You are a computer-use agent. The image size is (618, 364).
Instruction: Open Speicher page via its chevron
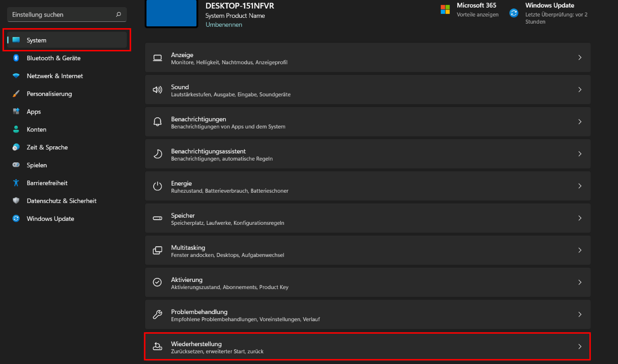(x=580, y=218)
